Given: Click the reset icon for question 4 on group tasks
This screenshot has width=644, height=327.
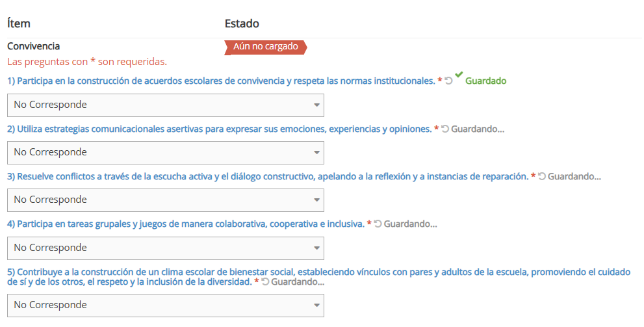Looking at the screenshot, I should point(378,224).
